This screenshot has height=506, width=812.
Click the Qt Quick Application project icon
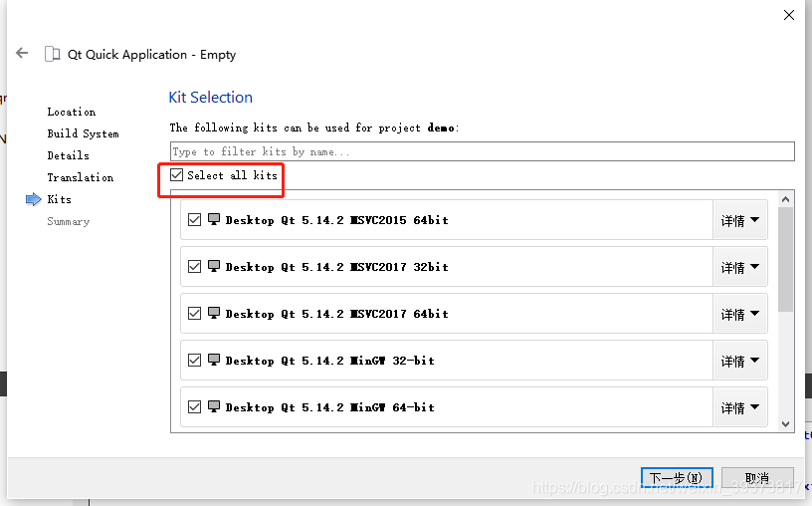53,54
